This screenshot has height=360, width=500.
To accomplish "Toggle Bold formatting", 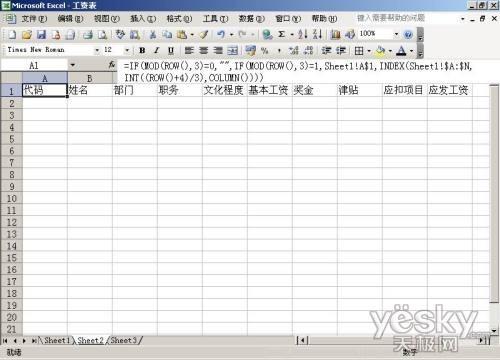I will (142, 51).
